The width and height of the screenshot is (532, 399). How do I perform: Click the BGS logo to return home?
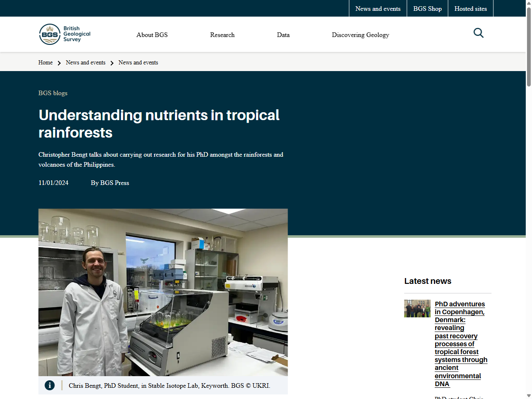pos(64,34)
